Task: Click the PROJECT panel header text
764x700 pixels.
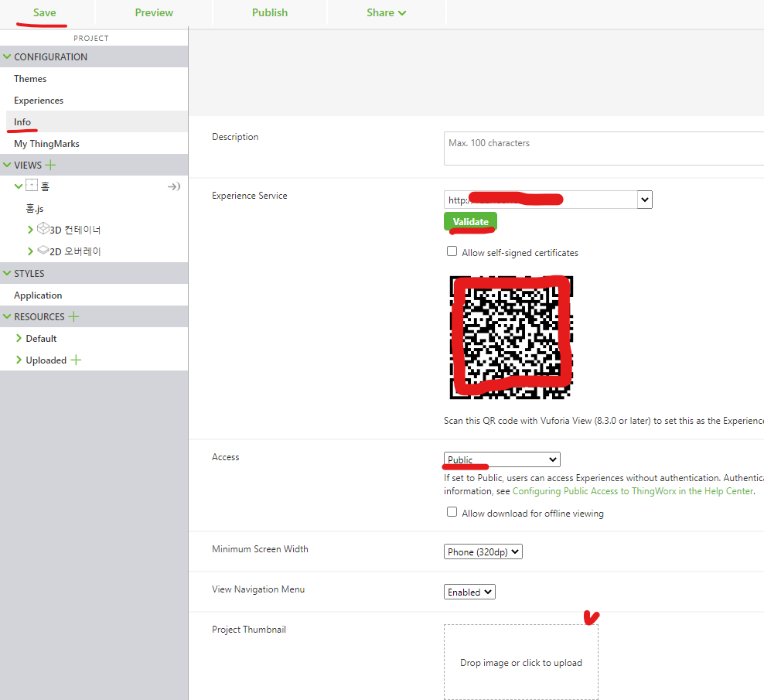Action: (91, 38)
